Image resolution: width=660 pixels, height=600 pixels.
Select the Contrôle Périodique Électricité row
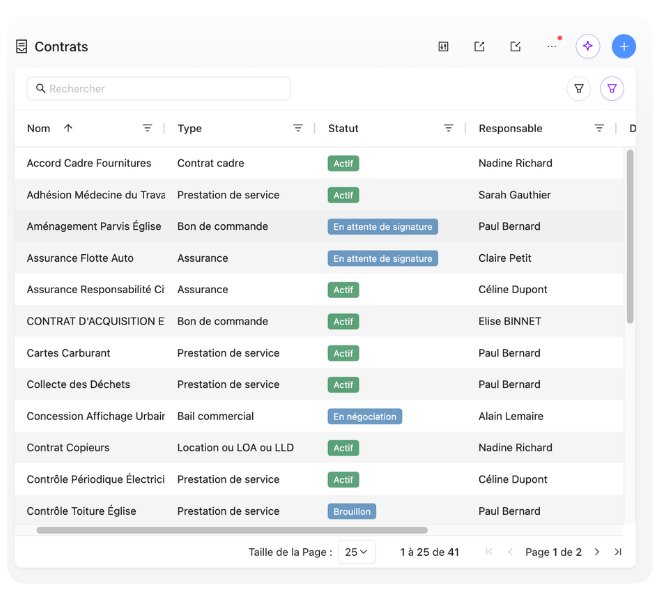tap(319, 479)
